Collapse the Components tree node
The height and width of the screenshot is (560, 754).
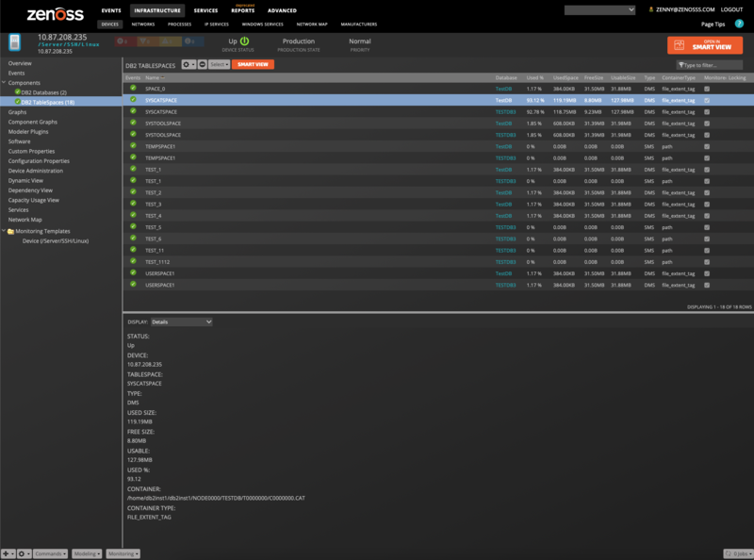pos(4,82)
